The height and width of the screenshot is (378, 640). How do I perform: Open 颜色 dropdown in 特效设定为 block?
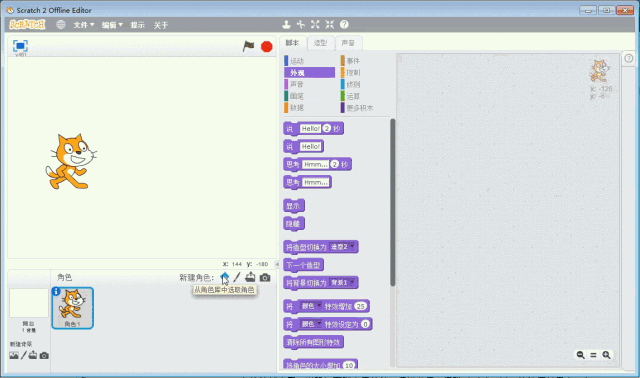(x=311, y=324)
